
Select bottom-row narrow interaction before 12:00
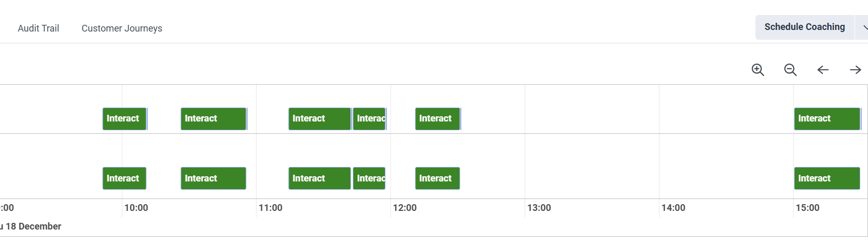coord(369,178)
